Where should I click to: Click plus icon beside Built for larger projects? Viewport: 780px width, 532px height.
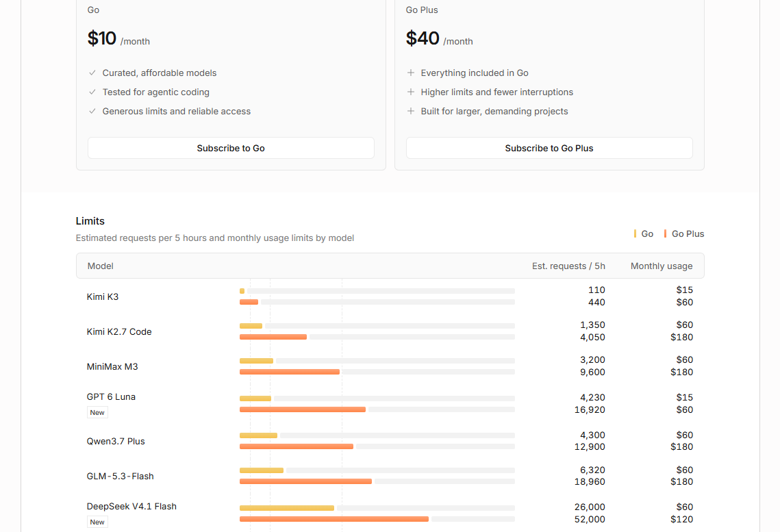411,112
